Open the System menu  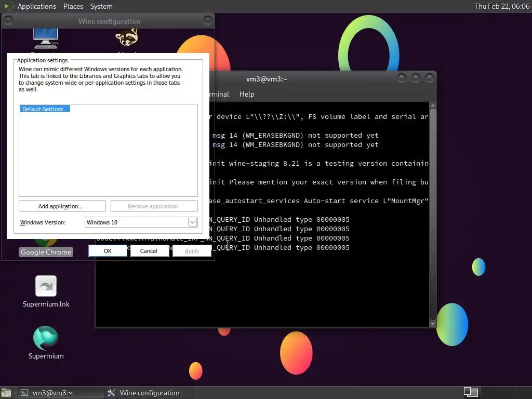pyautogui.click(x=101, y=6)
